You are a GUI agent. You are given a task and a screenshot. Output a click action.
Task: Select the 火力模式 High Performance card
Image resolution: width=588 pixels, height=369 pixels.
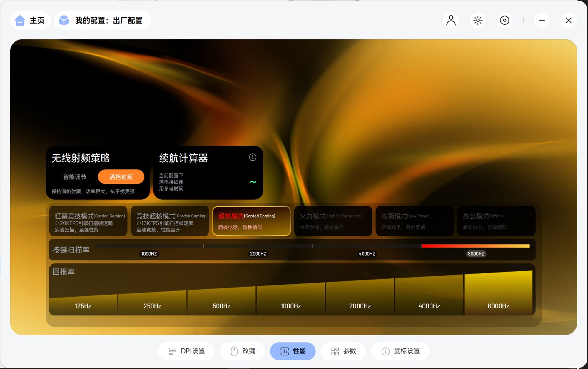(333, 221)
